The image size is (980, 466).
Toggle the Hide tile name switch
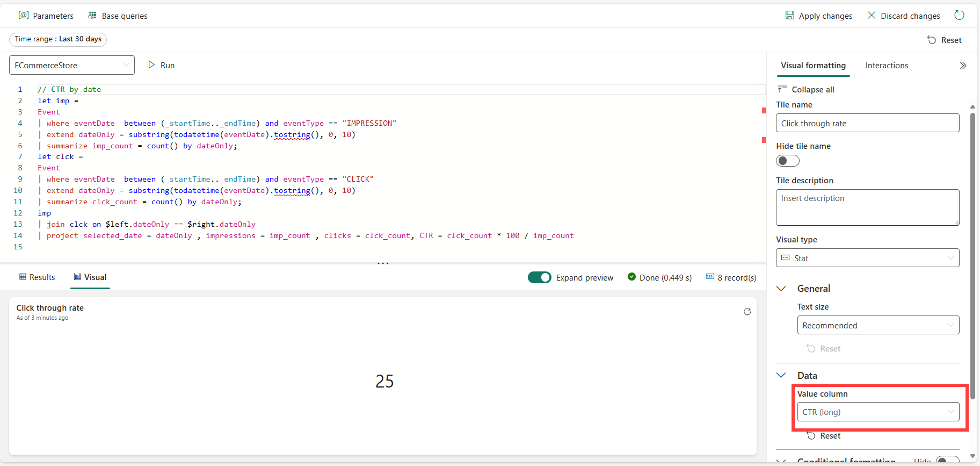pyautogui.click(x=788, y=161)
